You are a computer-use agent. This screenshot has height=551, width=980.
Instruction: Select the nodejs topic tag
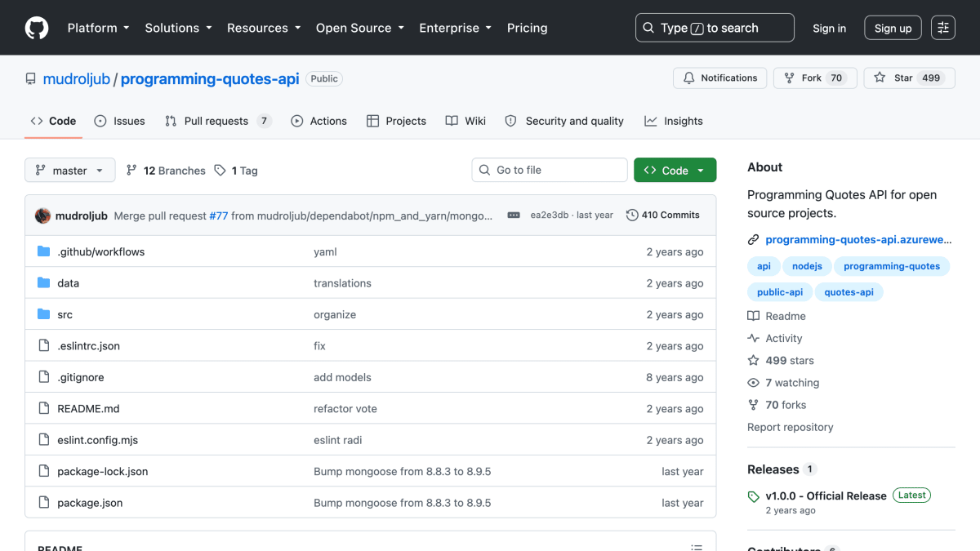(807, 266)
